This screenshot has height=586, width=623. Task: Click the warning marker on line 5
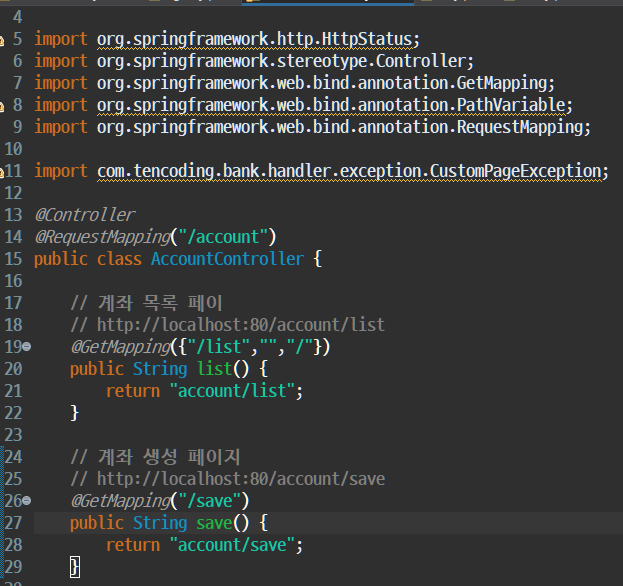coord(2,41)
